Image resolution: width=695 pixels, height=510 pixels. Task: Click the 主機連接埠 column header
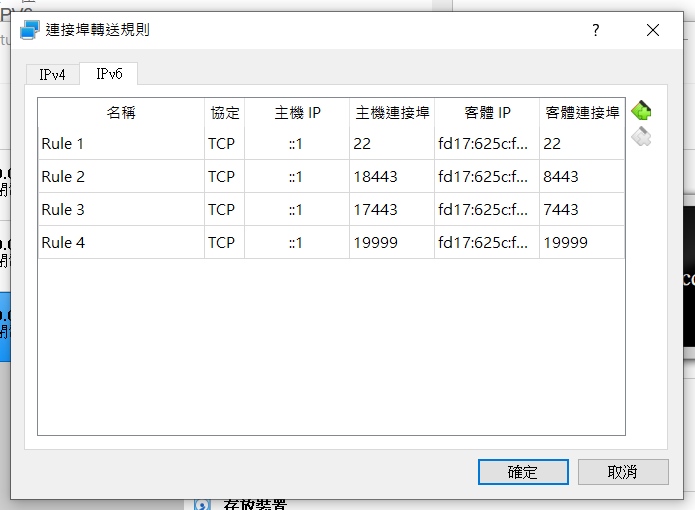click(391, 113)
